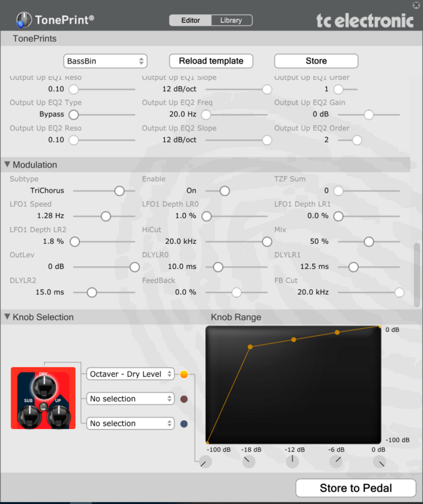The width and height of the screenshot is (423, 504).
Task: Click the -6 dB range knob
Action: pyautogui.click(x=336, y=462)
